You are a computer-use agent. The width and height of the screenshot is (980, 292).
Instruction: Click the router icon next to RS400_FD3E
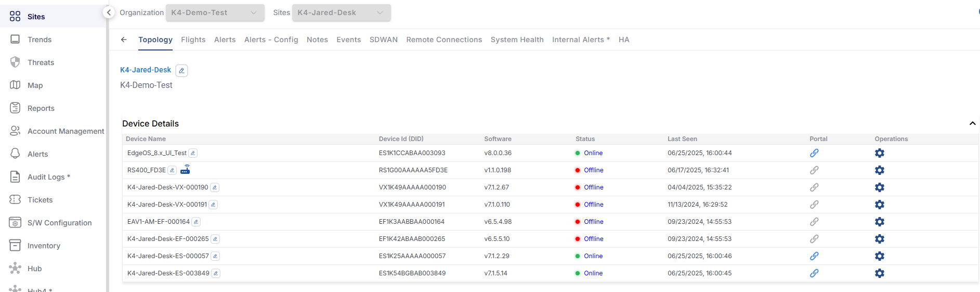coord(185,170)
